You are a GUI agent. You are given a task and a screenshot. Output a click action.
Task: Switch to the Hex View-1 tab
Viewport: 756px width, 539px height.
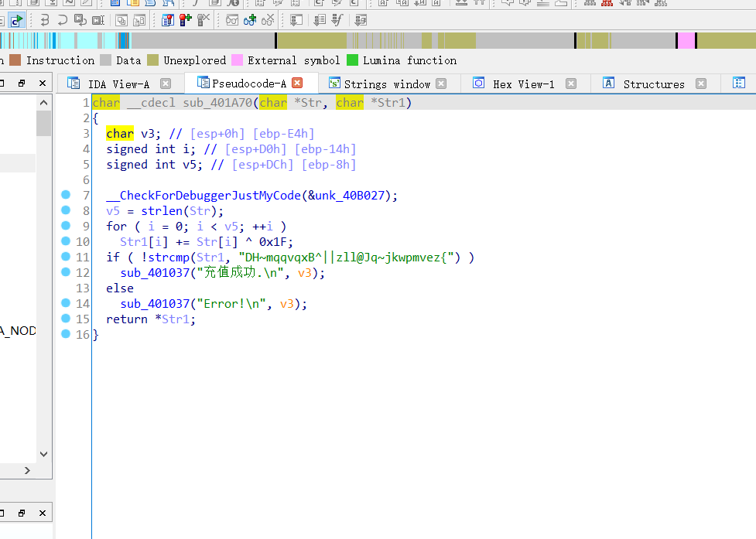click(x=524, y=84)
